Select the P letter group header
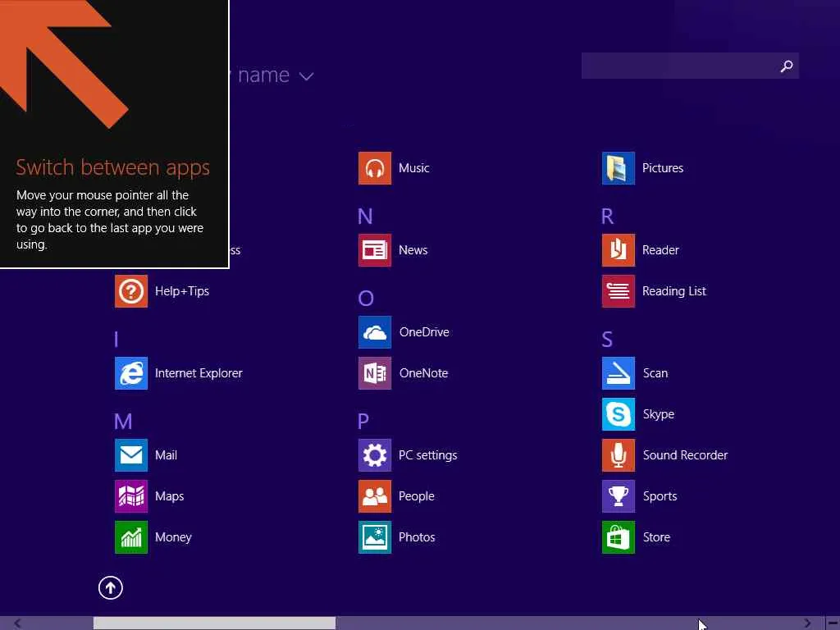 point(363,422)
